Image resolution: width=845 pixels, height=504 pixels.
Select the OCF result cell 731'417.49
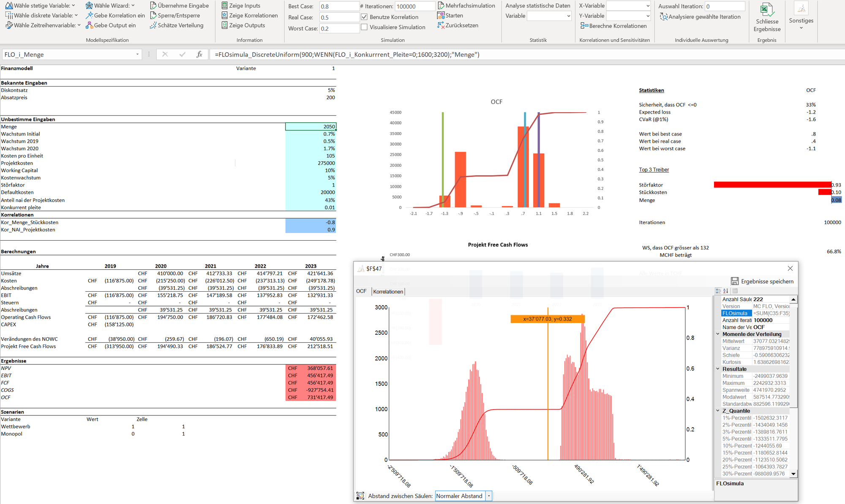[x=311, y=397]
